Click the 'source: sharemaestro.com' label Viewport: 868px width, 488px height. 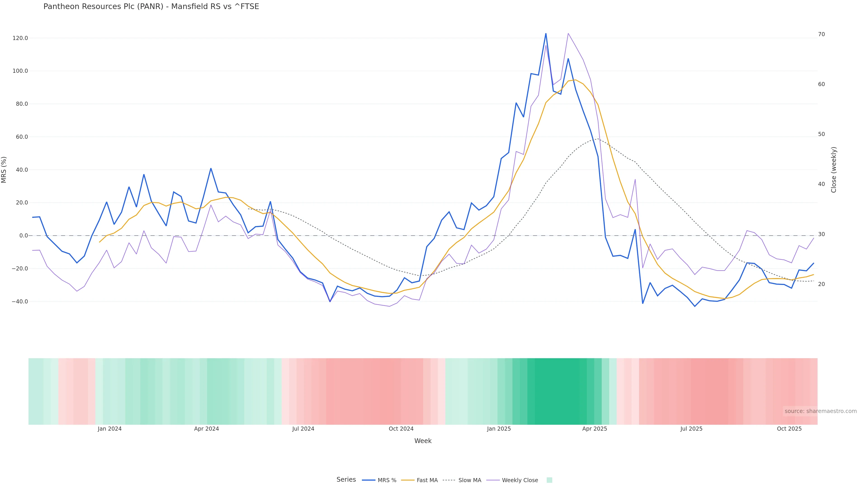821,411
